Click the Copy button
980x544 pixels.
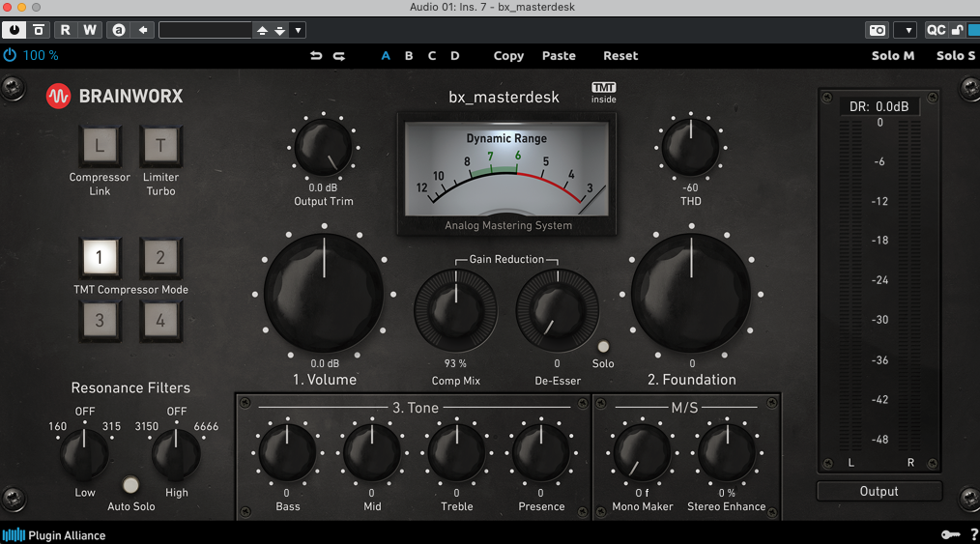tap(508, 56)
